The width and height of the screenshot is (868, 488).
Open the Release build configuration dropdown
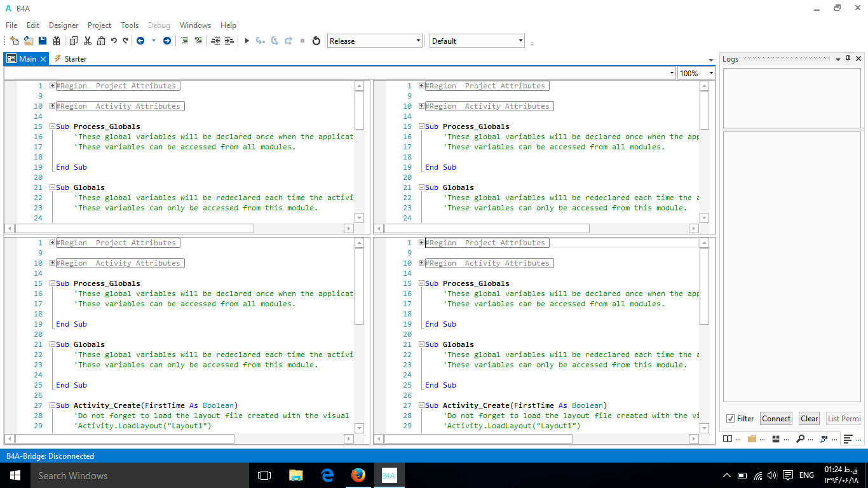tap(374, 40)
